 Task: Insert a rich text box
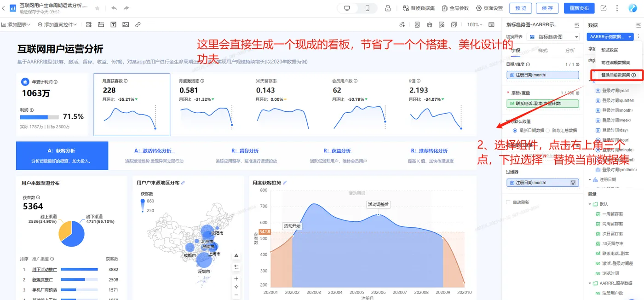pyautogui.click(x=114, y=24)
